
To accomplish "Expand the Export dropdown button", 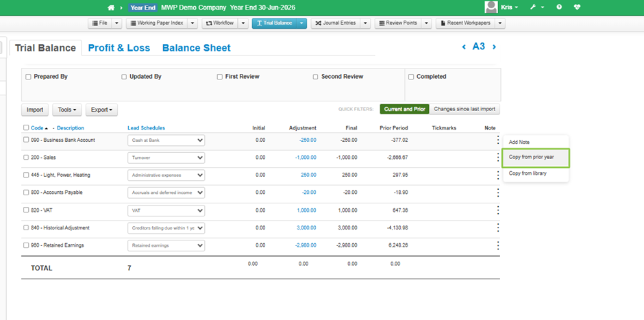I will point(101,110).
